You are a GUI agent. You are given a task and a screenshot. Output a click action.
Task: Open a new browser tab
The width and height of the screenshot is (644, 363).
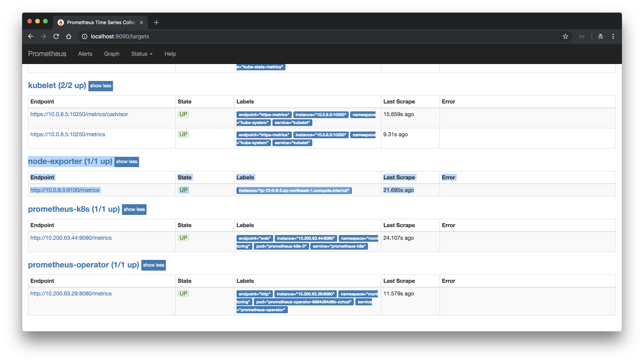click(x=156, y=23)
